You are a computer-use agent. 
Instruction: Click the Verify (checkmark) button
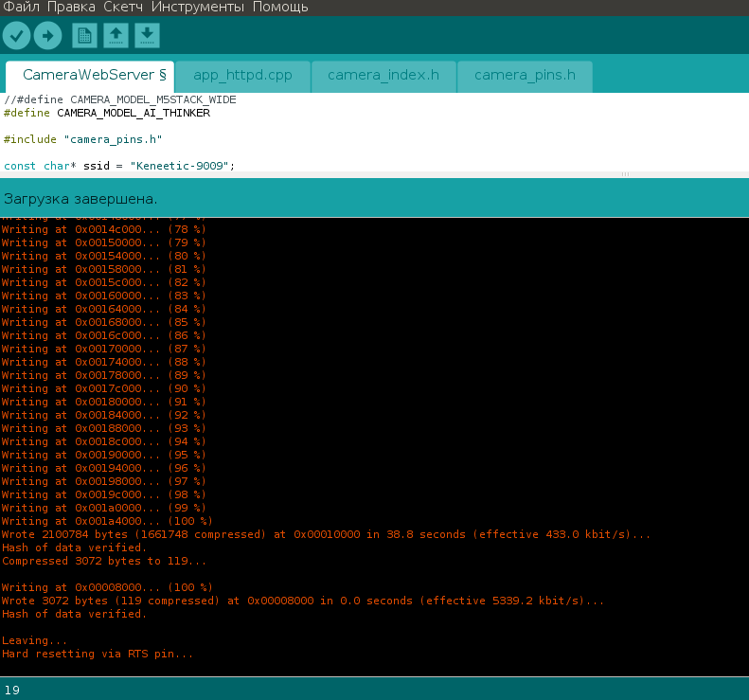16,36
